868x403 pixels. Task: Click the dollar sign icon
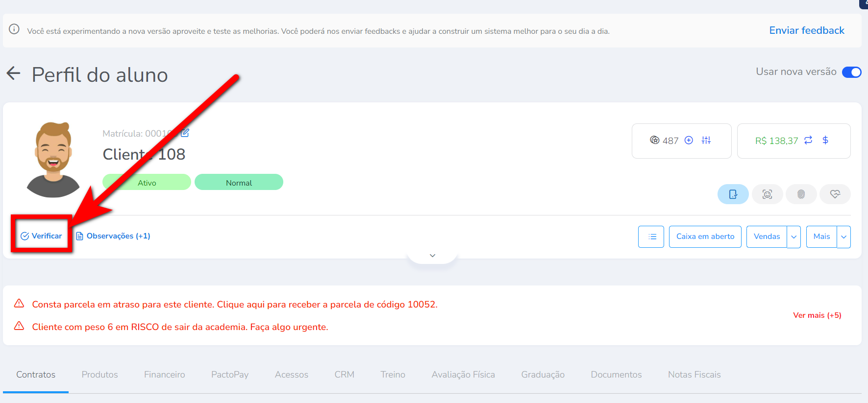(825, 141)
